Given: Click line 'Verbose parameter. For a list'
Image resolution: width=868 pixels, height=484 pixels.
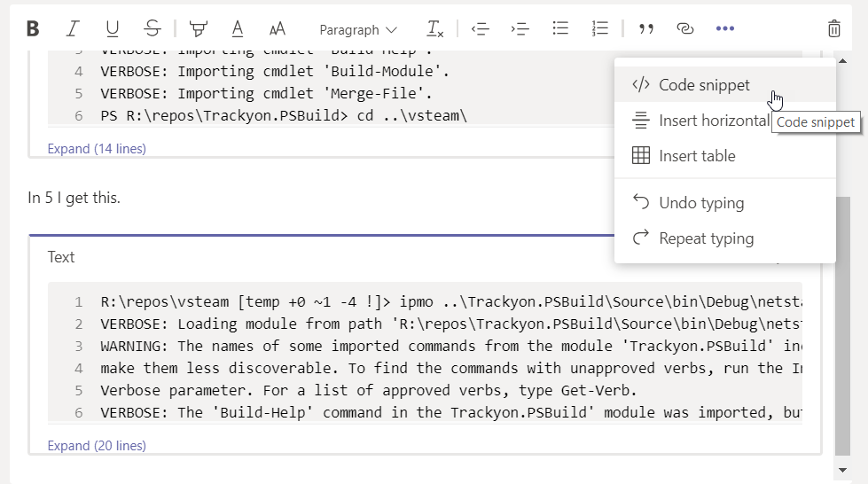Looking at the screenshot, I should click(x=369, y=390).
